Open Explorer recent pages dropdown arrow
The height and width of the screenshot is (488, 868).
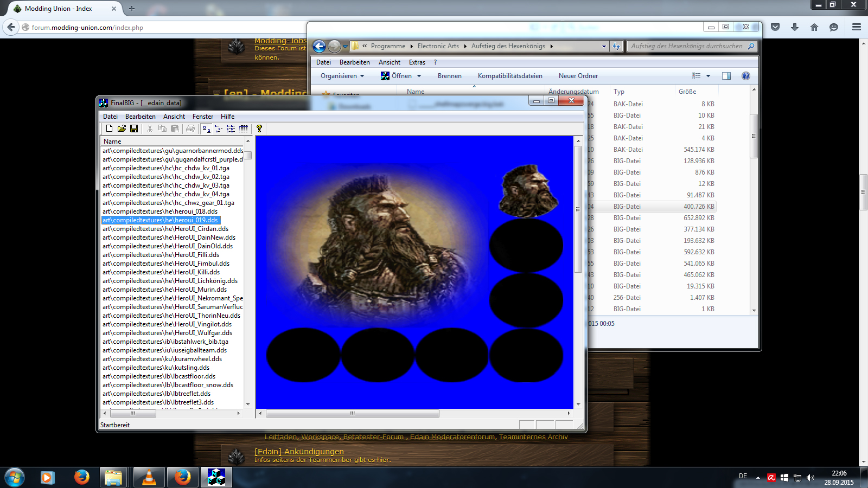345,47
